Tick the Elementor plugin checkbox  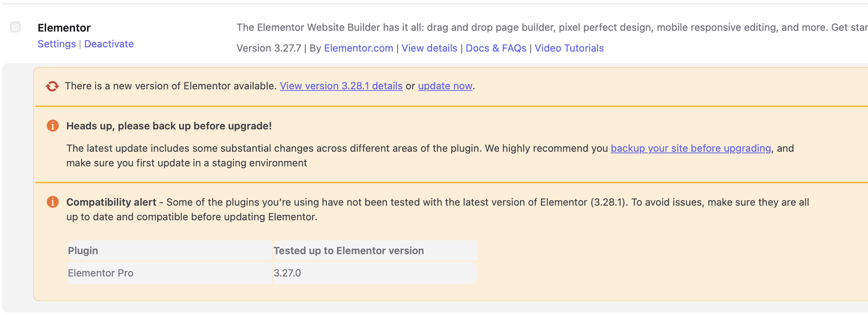[15, 27]
